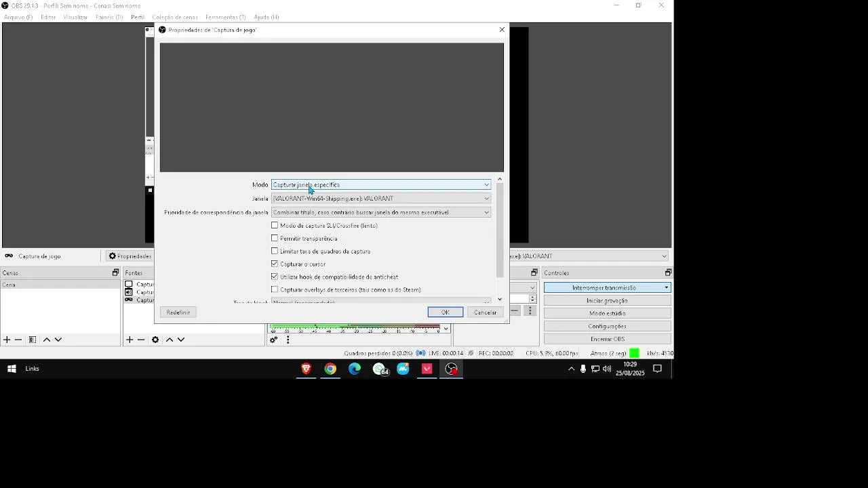Undock the Controles panel icon
Image resolution: width=868 pixels, height=488 pixels.
pos(668,272)
